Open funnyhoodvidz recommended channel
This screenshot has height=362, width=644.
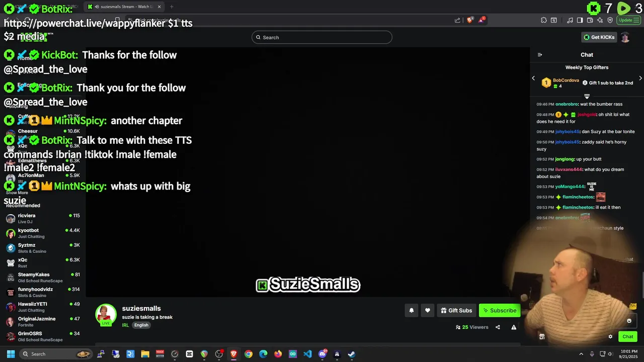(x=43, y=292)
